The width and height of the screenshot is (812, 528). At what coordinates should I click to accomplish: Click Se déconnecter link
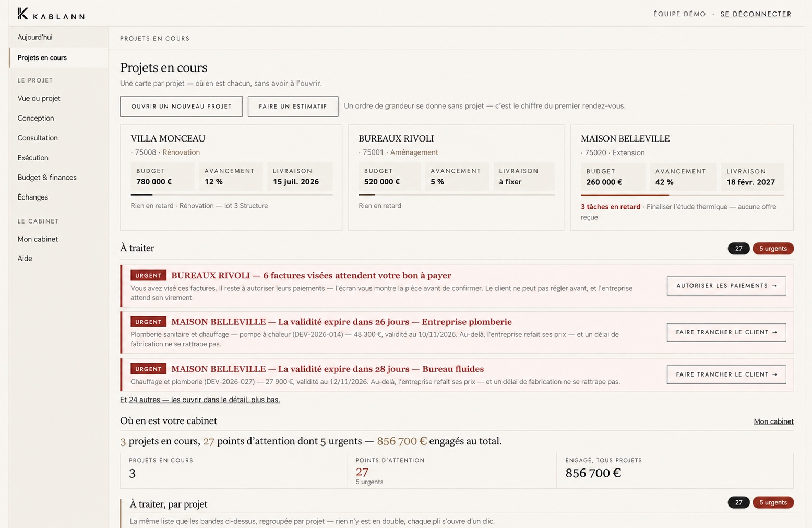pyautogui.click(x=756, y=14)
